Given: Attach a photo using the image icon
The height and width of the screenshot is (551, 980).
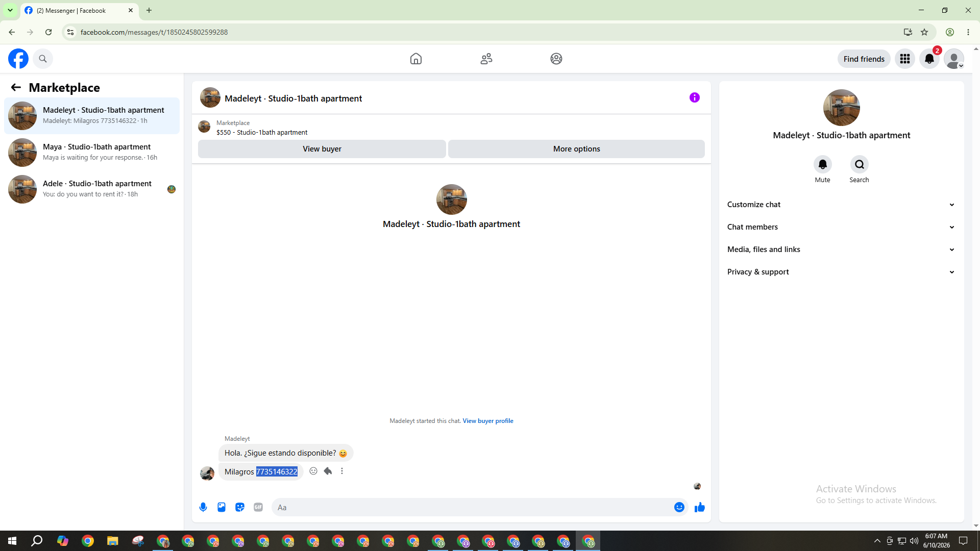Looking at the screenshot, I should (222, 507).
